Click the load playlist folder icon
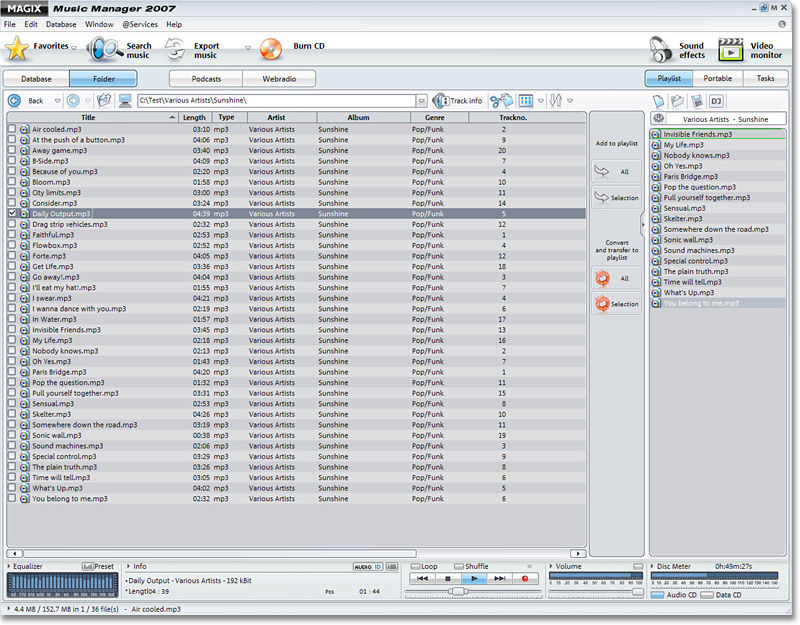800x625 pixels. click(x=677, y=101)
